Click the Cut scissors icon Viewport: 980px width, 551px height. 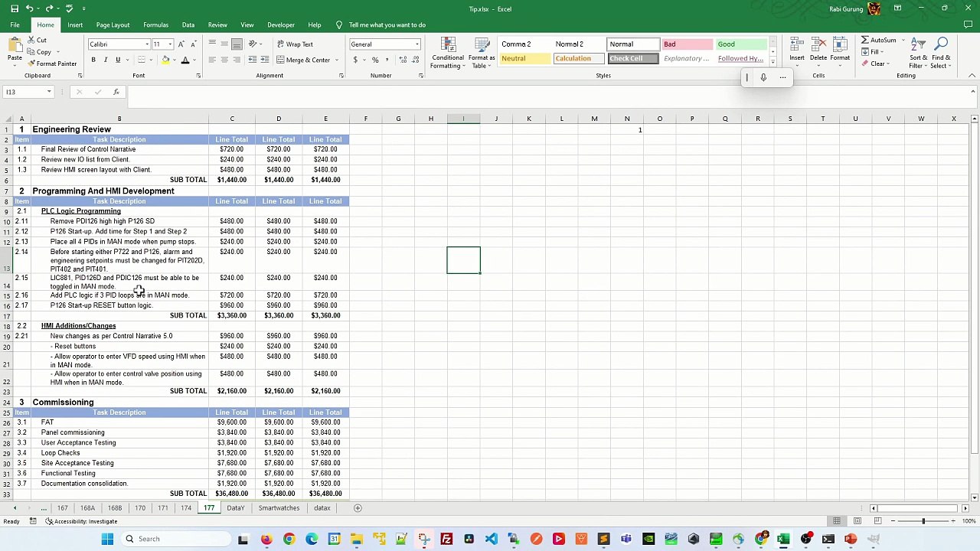point(32,40)
